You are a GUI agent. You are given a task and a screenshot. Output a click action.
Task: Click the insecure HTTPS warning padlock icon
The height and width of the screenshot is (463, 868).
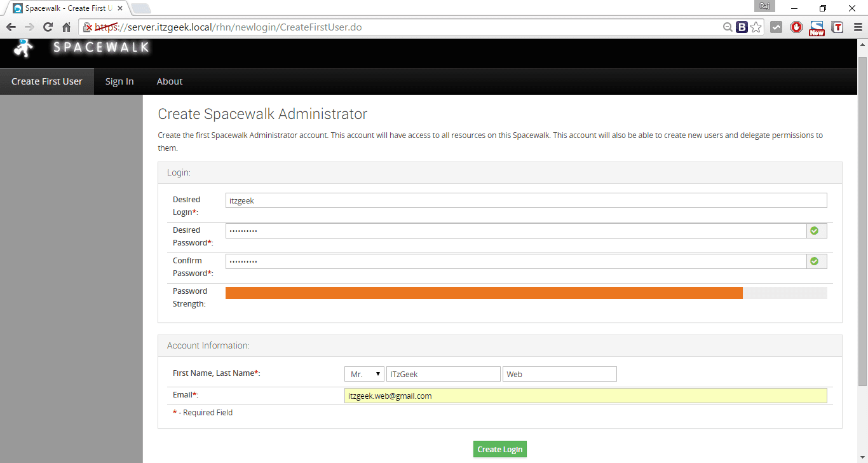point(88,27)
